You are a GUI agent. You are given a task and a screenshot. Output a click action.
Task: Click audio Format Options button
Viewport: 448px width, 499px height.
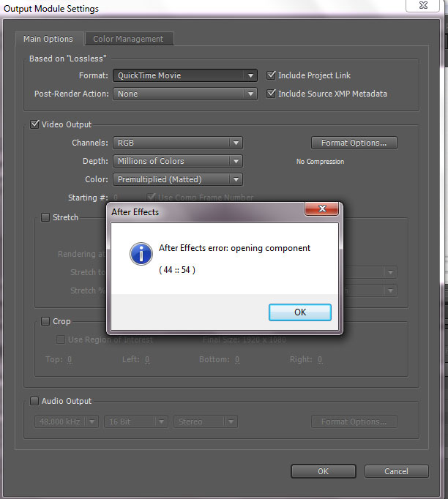coord(354,421)
